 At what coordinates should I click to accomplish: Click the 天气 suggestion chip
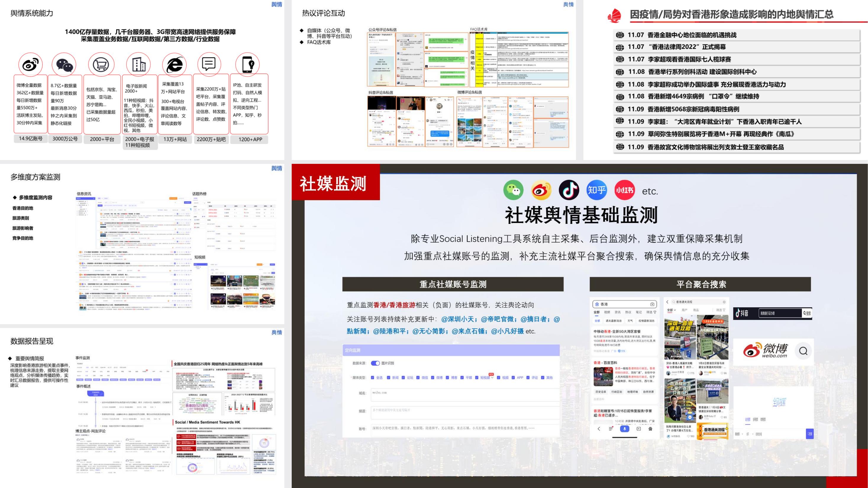tap(630, 321)
